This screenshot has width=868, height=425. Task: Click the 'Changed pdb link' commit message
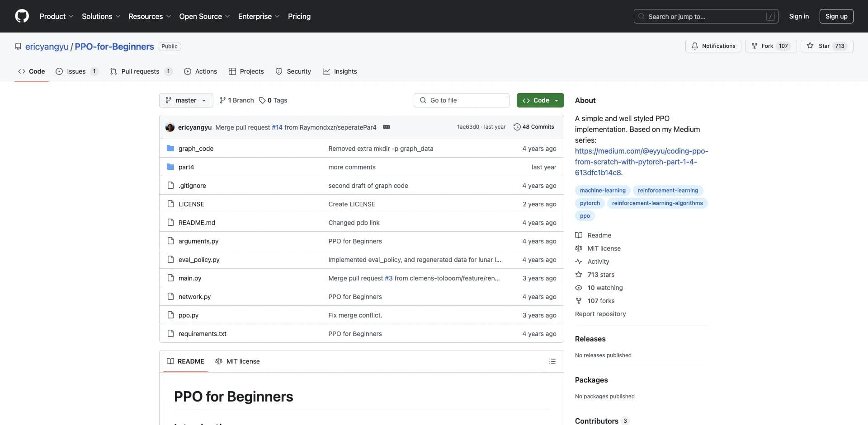[354, 223]
